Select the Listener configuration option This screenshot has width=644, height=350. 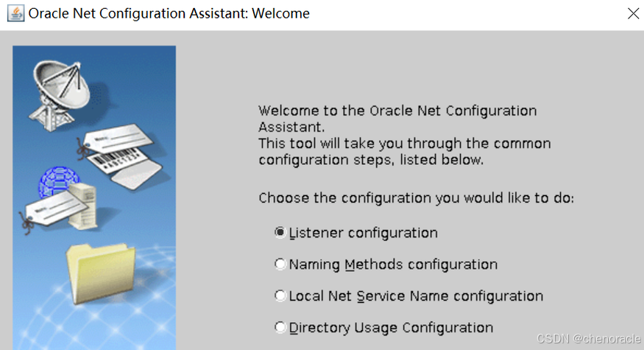[x=280, y=233]
